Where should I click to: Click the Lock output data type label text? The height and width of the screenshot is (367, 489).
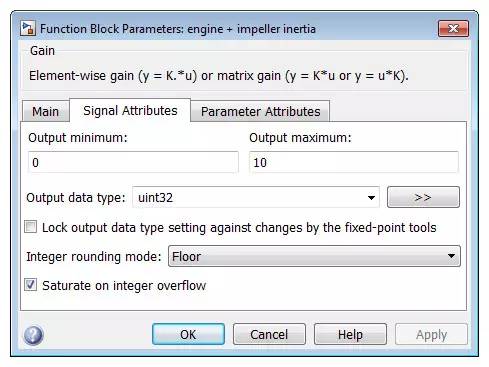[x=239, y=228]
